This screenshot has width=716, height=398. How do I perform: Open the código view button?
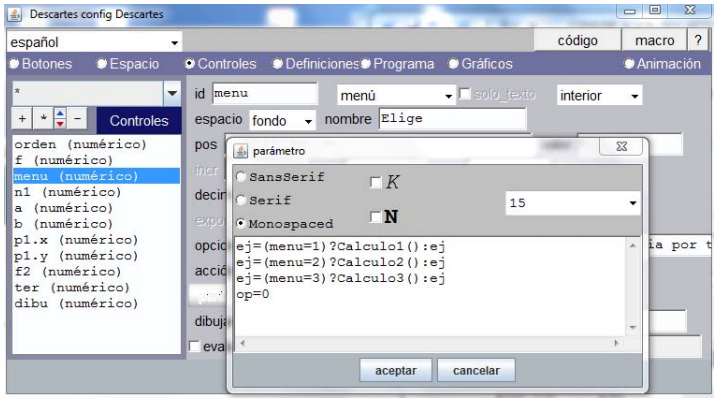[x=577, y=41]
